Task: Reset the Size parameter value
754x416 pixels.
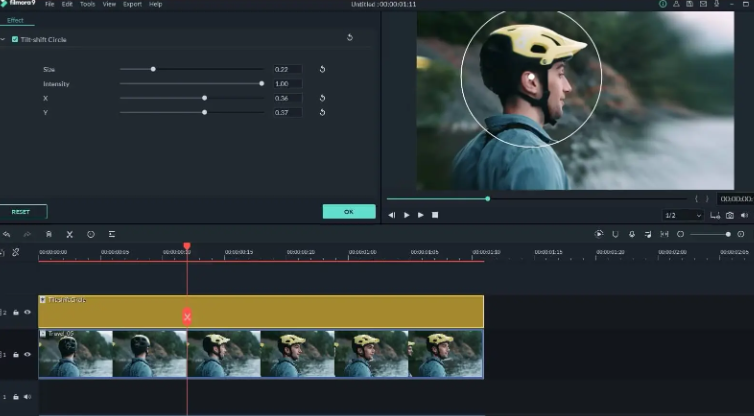Action: [322, 69]
